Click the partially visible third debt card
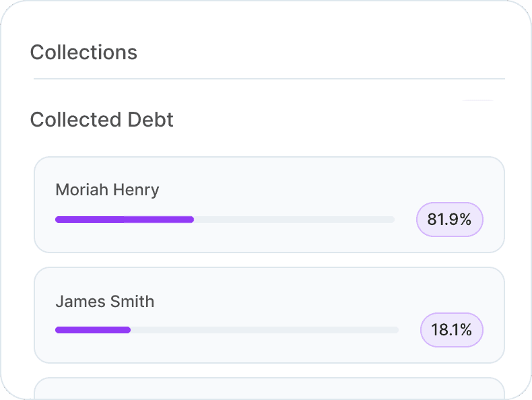532x400 pixels. pos(269,389)
